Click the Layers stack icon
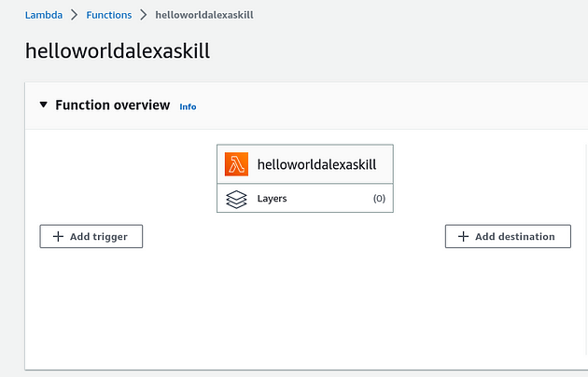Viewport: 588px width, 377px height. [236, 200]
